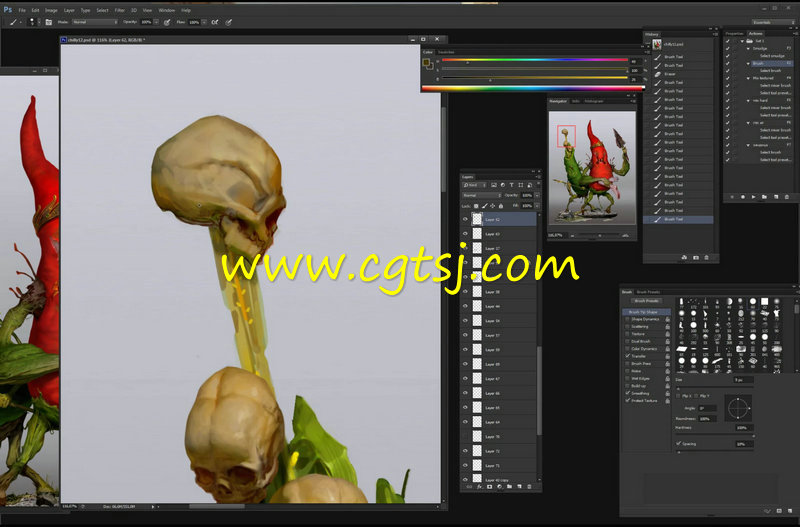800x527 pixels.
Task: Open the brush preset picker dropdown arrow
Action: tap(39, 22)
